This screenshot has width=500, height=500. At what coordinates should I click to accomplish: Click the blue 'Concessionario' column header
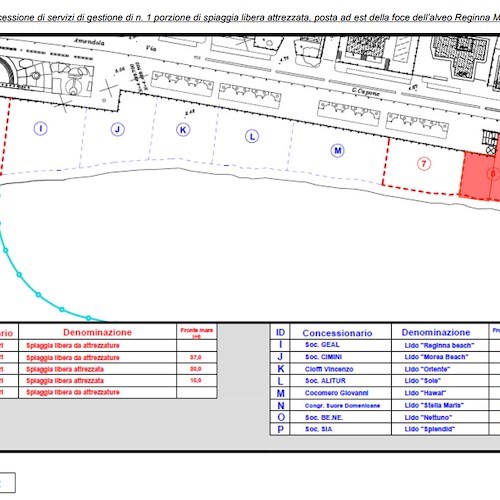click(x=337, y=333)
